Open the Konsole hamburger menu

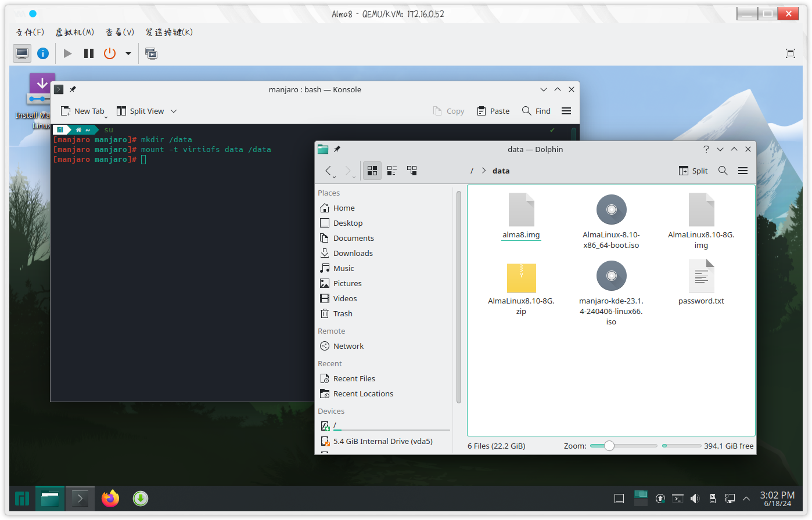click(566, 111)
